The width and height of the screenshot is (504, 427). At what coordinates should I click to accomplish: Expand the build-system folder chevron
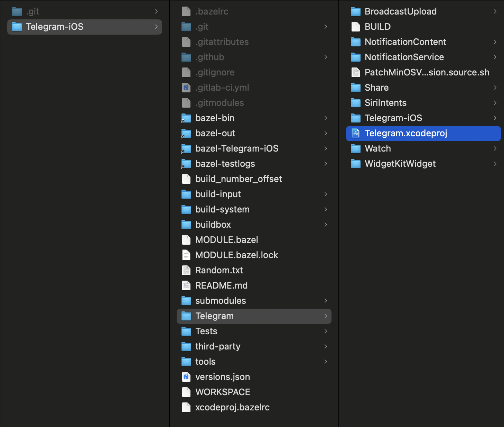[x=326, y=209]
